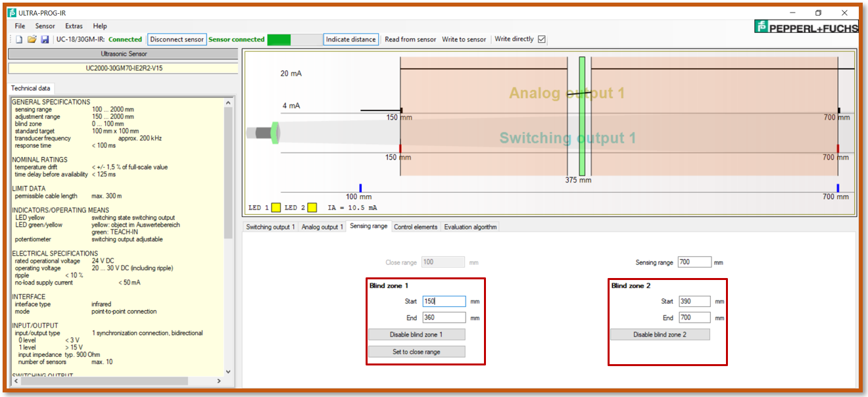
Task: Select the Technical data tab
Action: pos(30,88)
